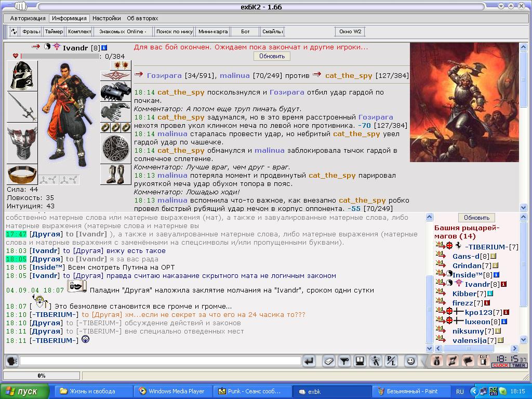The width and height of the screenshot is (532, 399).
Task: Click Окно W2 toolbar button
Action: [350, 32]
